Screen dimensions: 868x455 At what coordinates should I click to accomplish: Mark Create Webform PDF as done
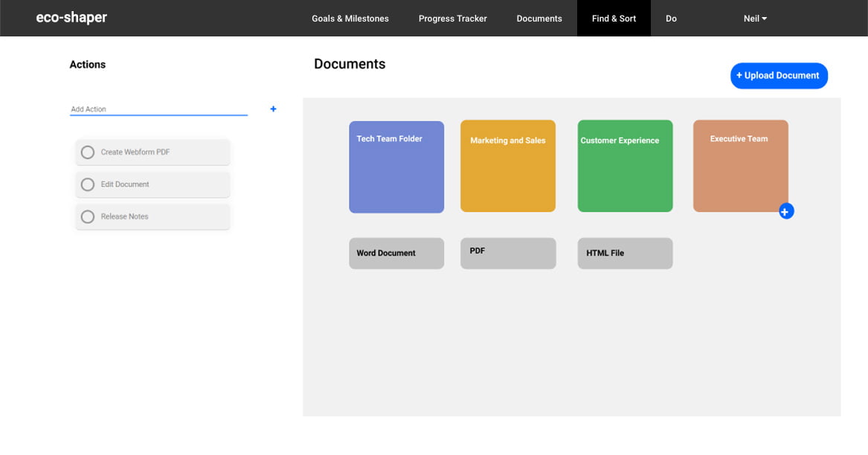(x=88, y=152)
